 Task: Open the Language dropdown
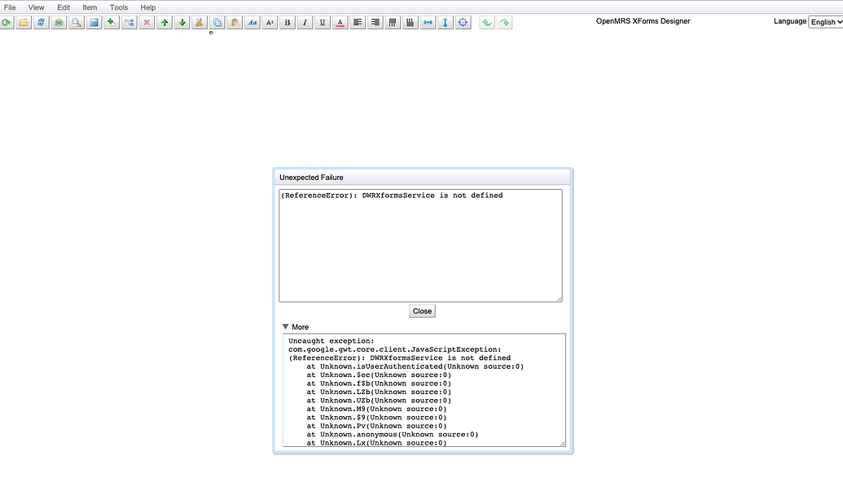pos(825,23)
